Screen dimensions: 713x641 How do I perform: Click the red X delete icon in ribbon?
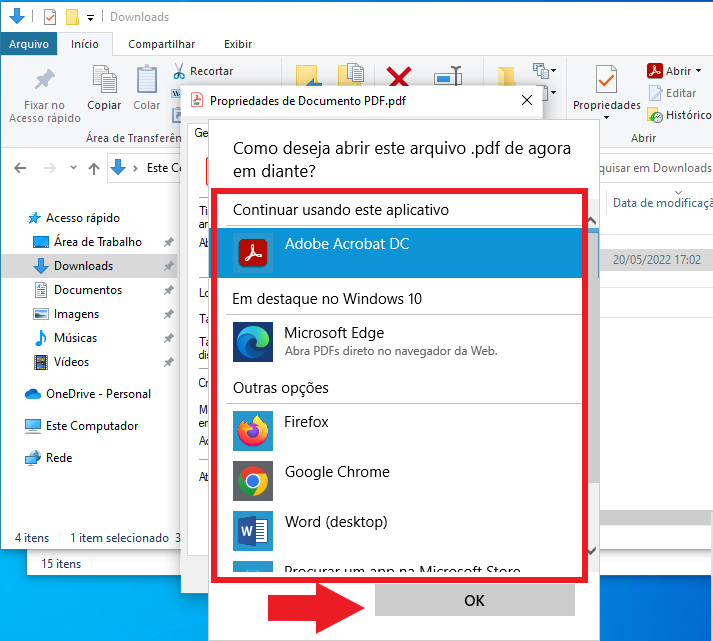tap(399, 76)
